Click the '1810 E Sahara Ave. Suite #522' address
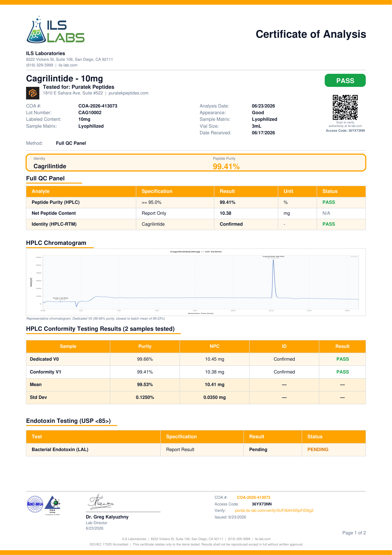This screenshot has width=392, height=555. 73,93
